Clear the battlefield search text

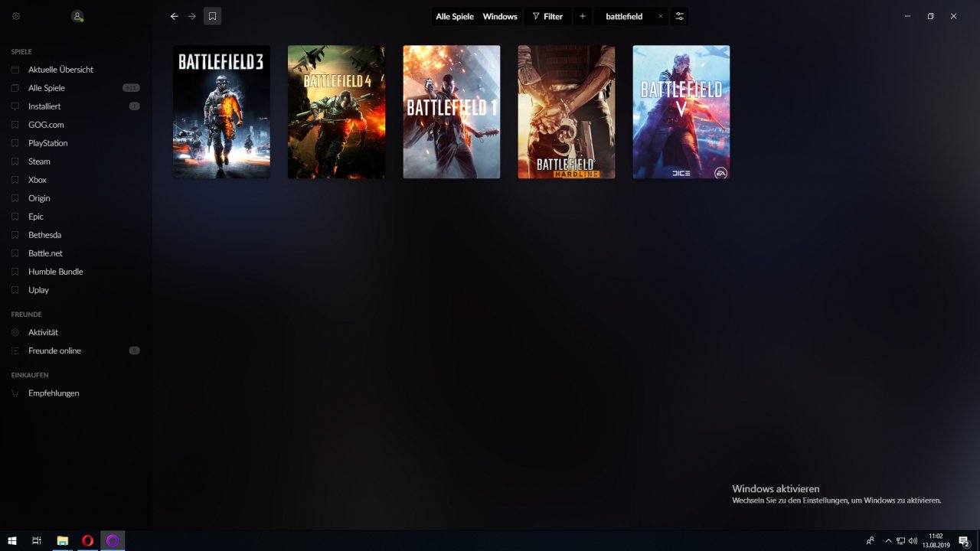point(661,16)
